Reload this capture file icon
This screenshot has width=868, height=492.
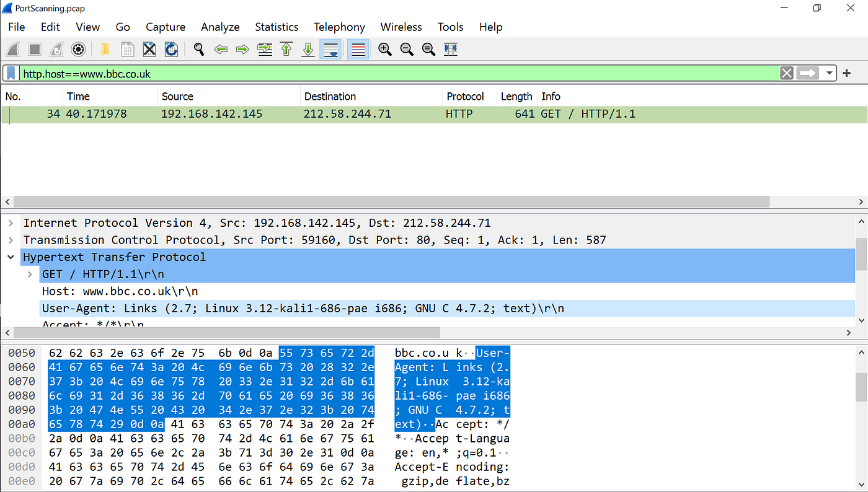coord(171,50)
